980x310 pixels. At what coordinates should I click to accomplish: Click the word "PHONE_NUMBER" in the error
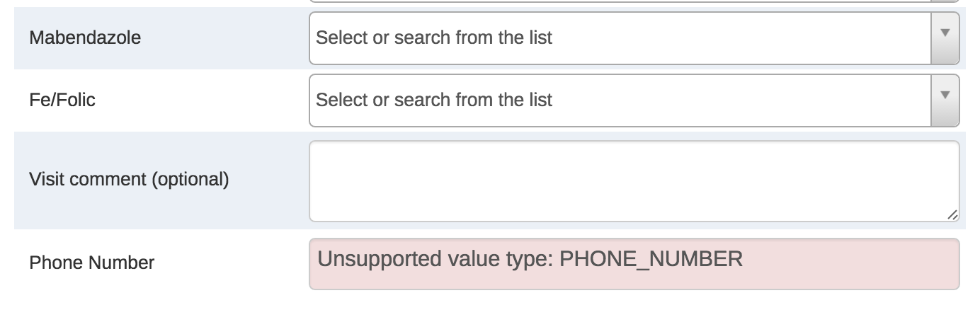coord(651,259)
